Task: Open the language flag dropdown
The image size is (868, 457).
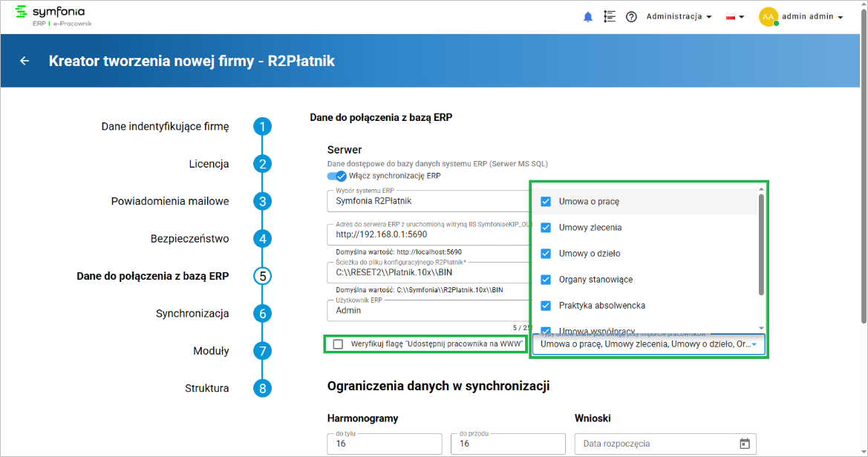Action: pyautogui.click(x=735, y=17)
